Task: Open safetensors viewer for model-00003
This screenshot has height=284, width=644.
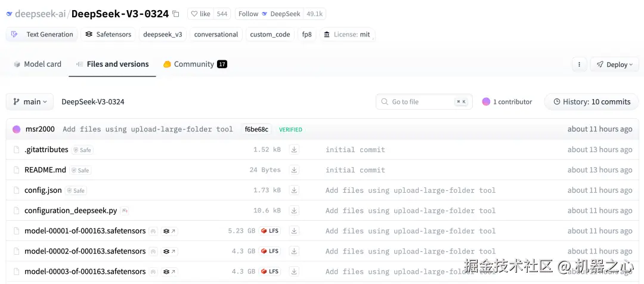Action: pos(169,271)
